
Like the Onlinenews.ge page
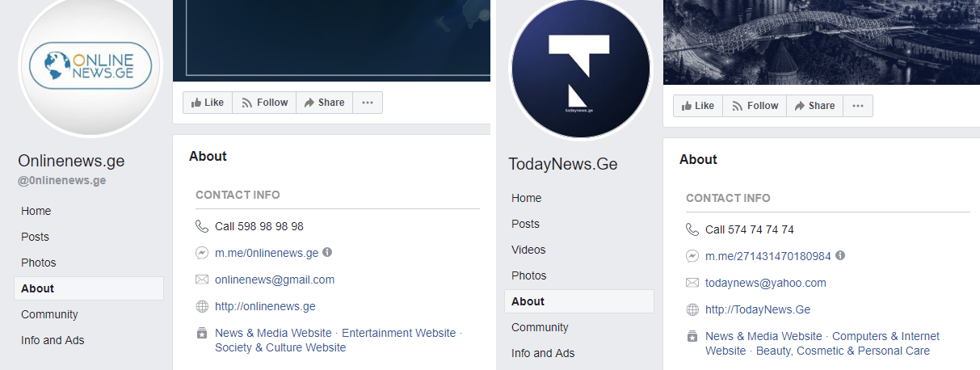pyautogui.click(x=208, y=103)
